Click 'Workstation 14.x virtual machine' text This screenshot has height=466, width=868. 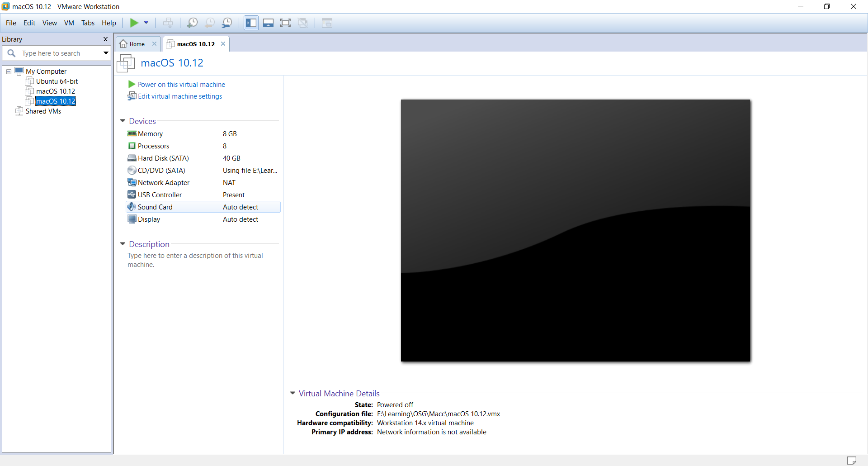point(425,423)
